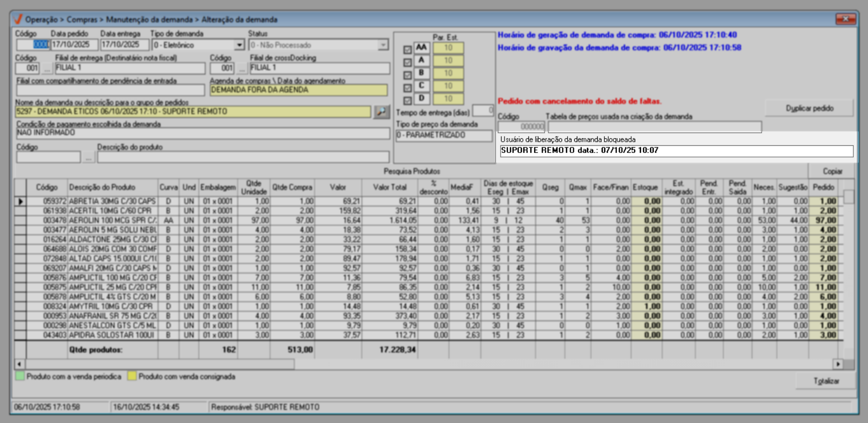Toggle the curve AA checkbox
The width and height of the screenshot is (868, 423).
[x=407, y=49]
